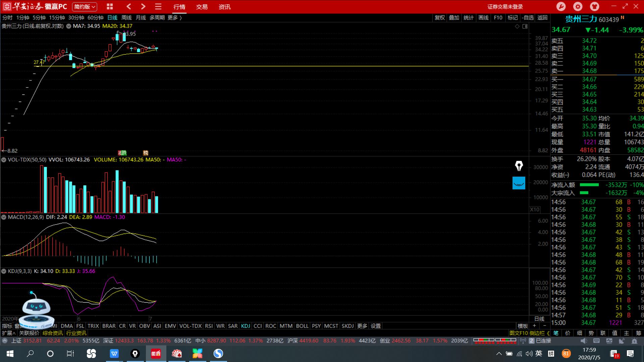
Task: Open the 简约版 version dropdown
Action: click(85, 6)
